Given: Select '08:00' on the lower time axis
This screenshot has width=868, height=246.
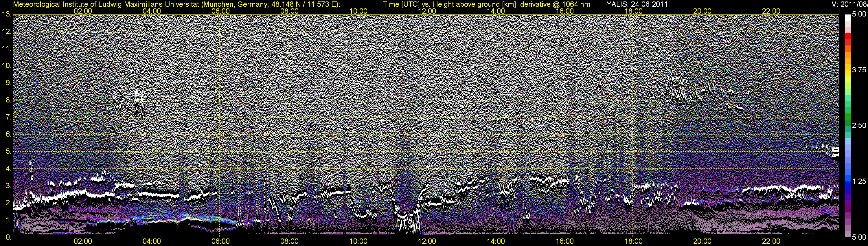Looking at the screenshot, I should [x=289, y=241].
